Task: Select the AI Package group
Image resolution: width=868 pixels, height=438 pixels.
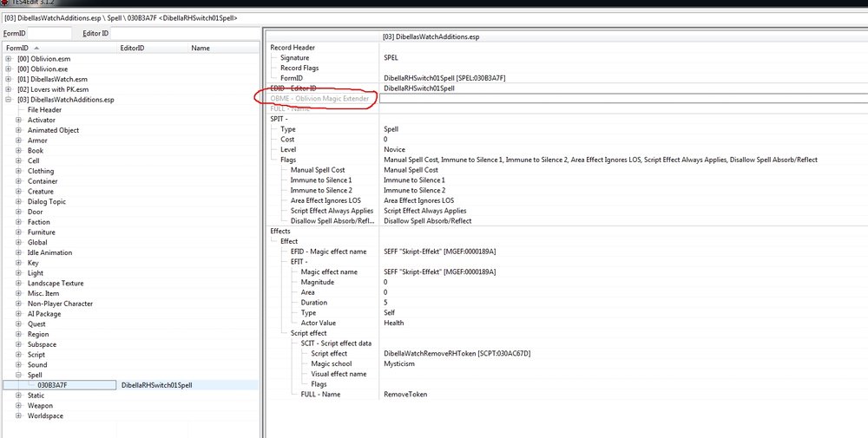Action: [x=44, y=314]
